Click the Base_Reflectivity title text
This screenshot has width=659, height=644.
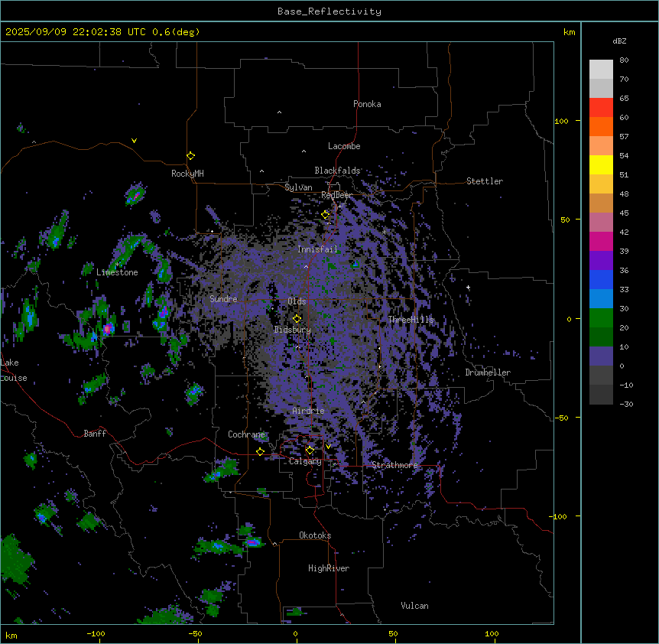point(329,11)
